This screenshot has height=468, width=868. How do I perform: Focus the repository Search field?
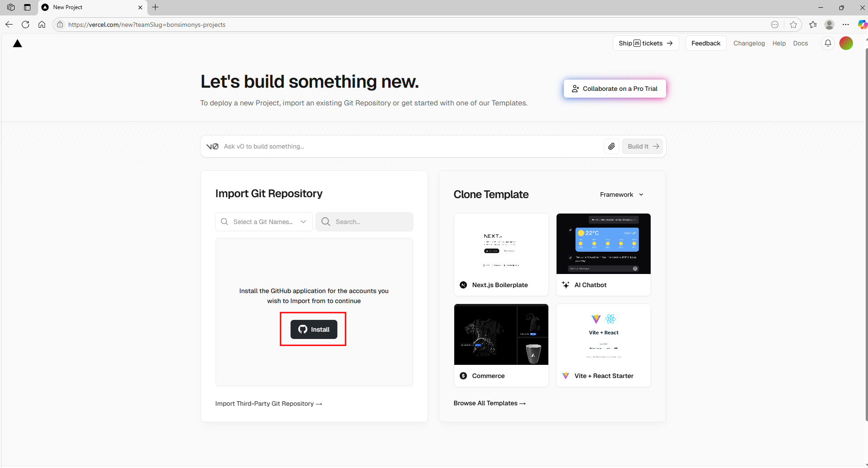click(x=364, y=222)
